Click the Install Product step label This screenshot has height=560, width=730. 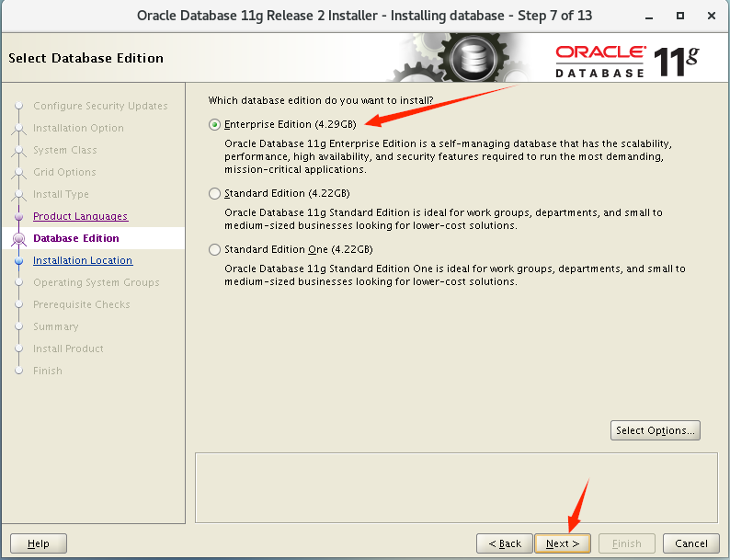coord(68,349)
